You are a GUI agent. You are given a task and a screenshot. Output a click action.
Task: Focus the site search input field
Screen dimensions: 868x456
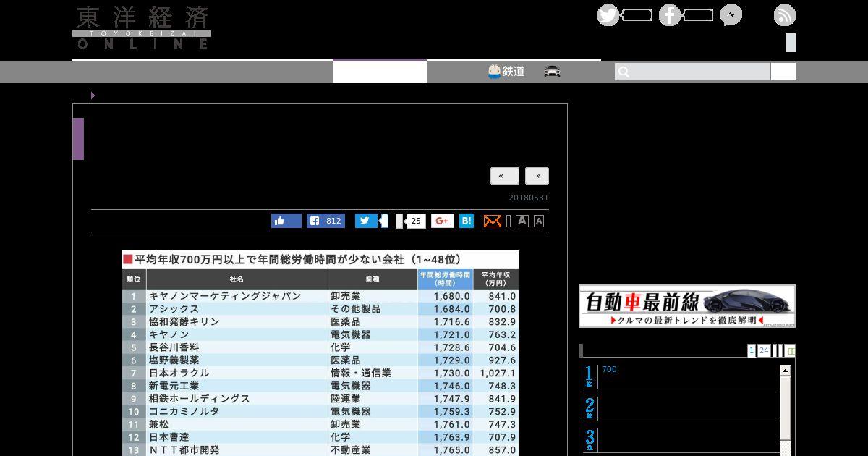[x=692, y=72]
